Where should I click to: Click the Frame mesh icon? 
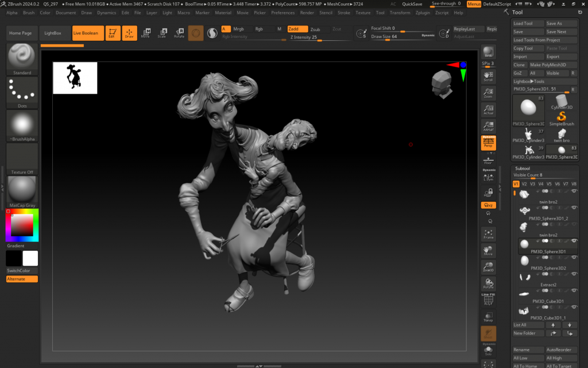point(488,235)
